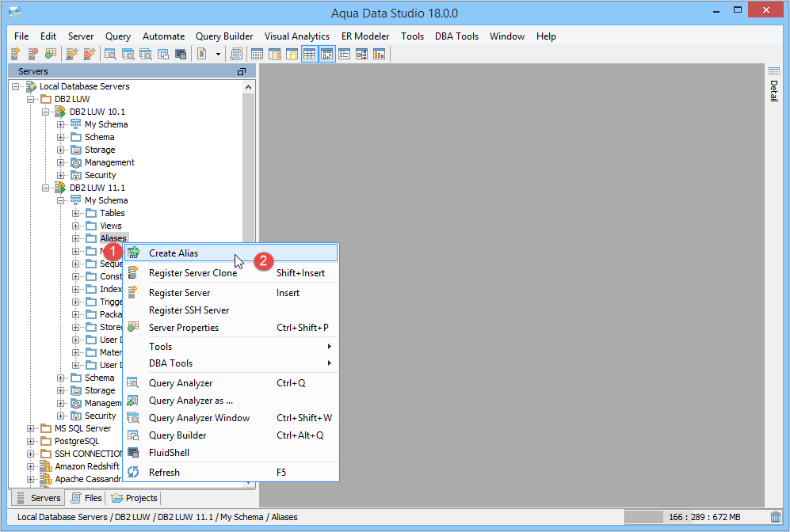Choose Register SSH Server menu entry
This screenshot has height=532, width=790.
[x=231, y=310]
